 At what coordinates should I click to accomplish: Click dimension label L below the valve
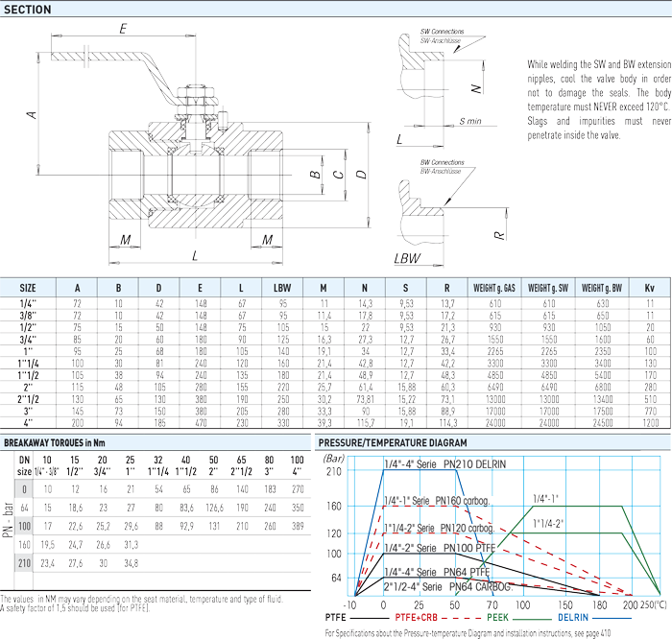[193, 255]
